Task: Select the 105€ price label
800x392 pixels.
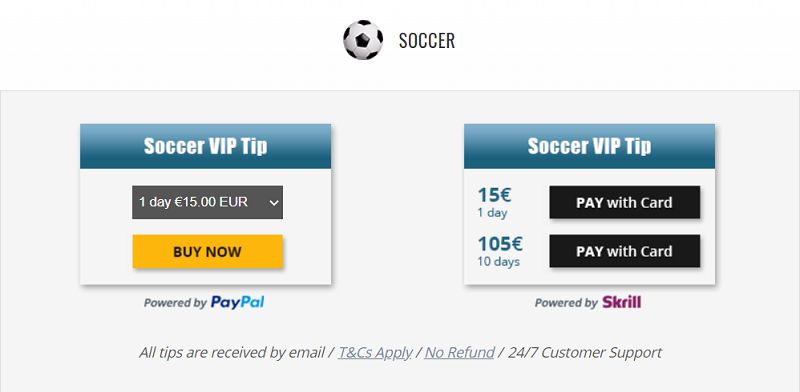Action: tap(500, 244)
